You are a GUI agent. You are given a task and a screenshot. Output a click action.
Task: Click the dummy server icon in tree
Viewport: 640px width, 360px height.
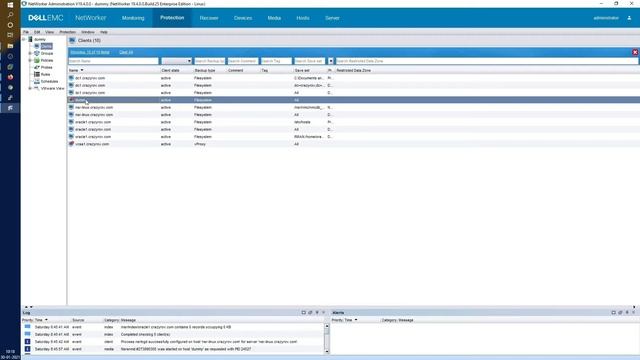click(30, 39)
